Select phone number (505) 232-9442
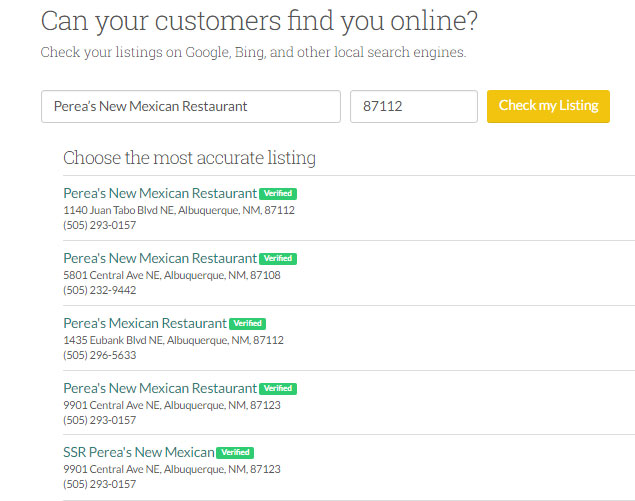 point(100,290)
